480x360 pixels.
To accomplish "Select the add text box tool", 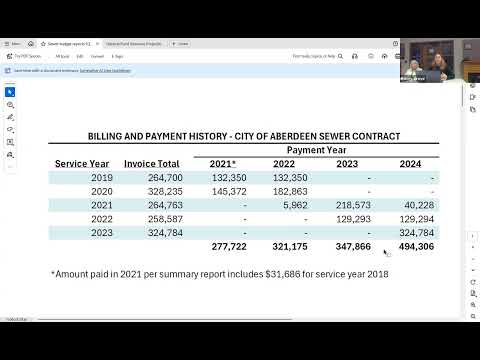I will (10, 142).
